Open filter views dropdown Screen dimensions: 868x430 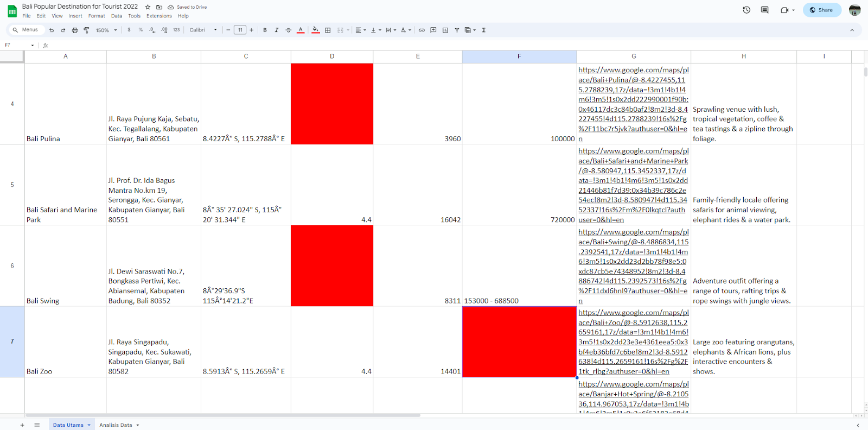click(470, 30)
